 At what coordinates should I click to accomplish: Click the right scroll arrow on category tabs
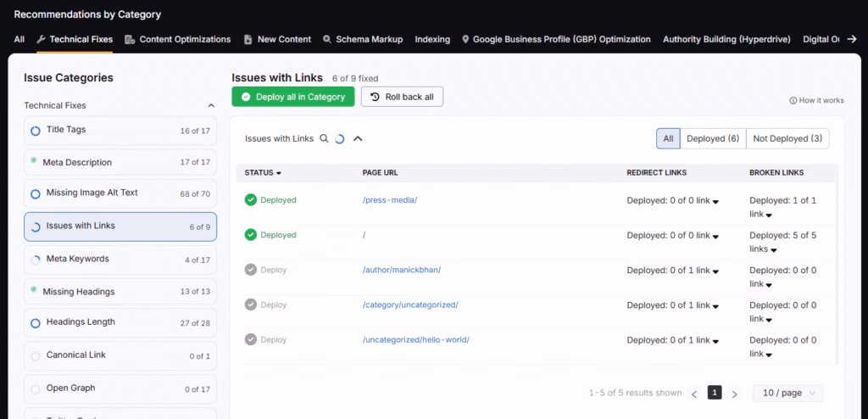click(x=851, y=39)
